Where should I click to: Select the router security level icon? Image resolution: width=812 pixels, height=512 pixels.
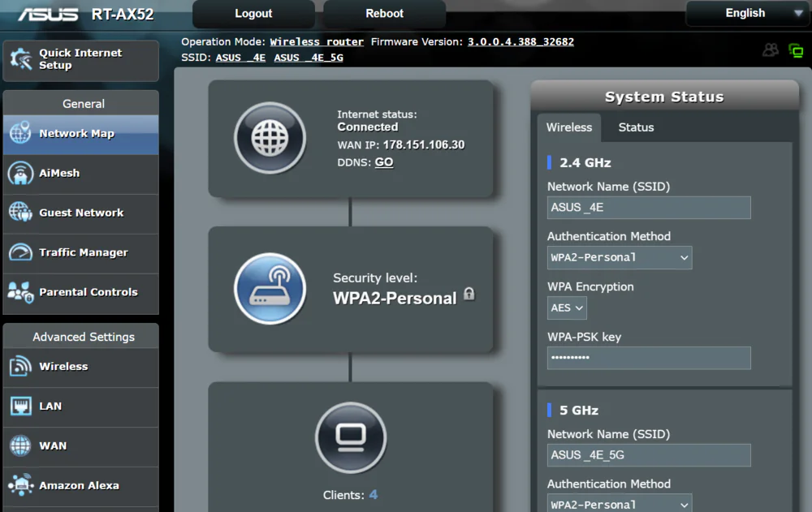270,288
